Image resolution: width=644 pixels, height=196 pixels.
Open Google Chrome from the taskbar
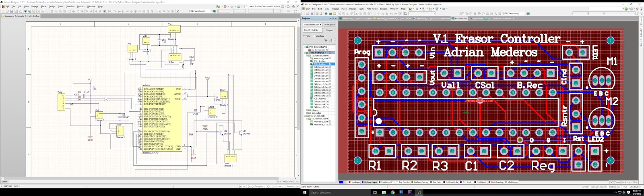392,192
